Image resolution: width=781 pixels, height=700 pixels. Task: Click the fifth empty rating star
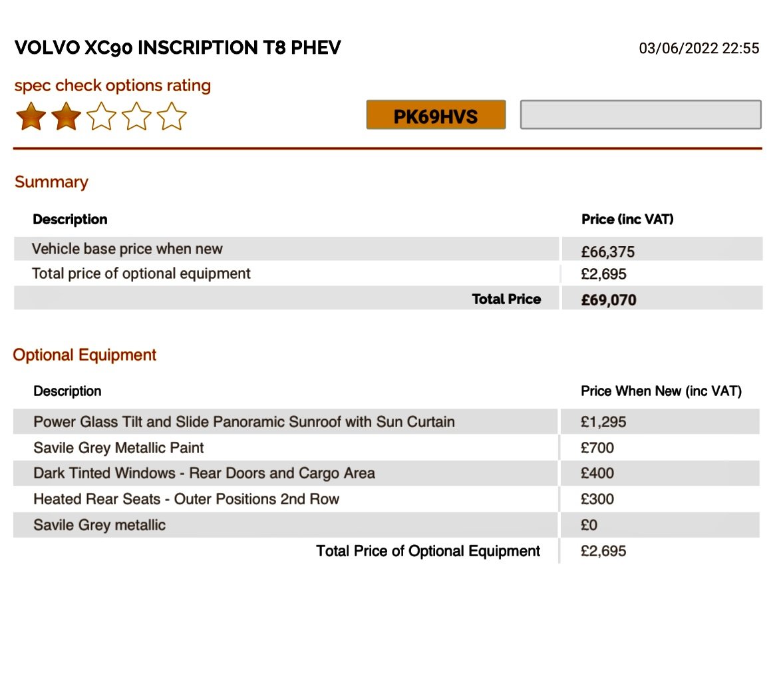172,116
